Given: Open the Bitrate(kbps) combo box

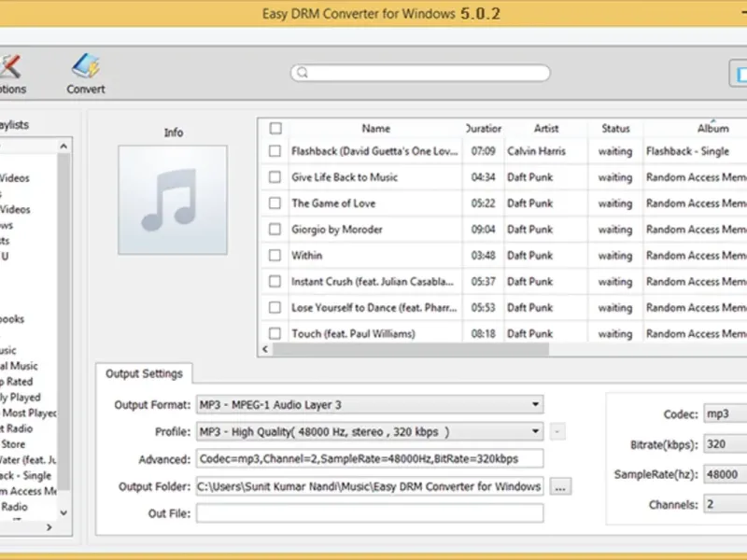Looking at the screenshot, I should point(726,444).
